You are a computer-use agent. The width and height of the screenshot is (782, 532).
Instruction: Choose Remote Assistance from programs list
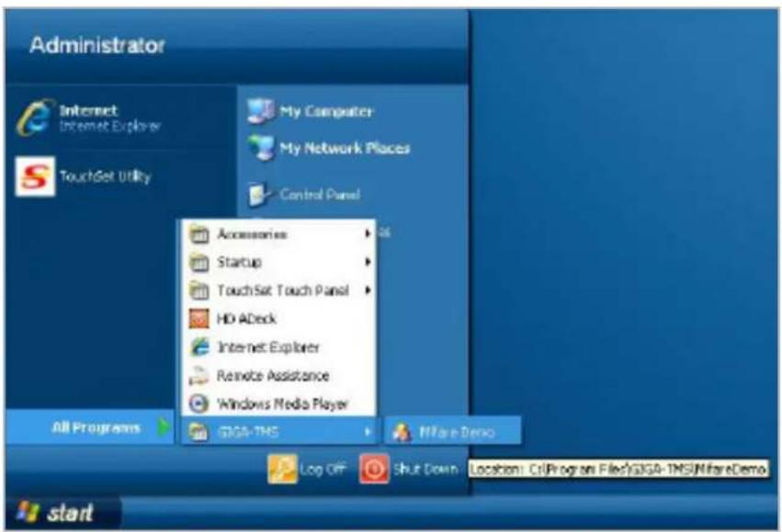[x=278, y=376]
